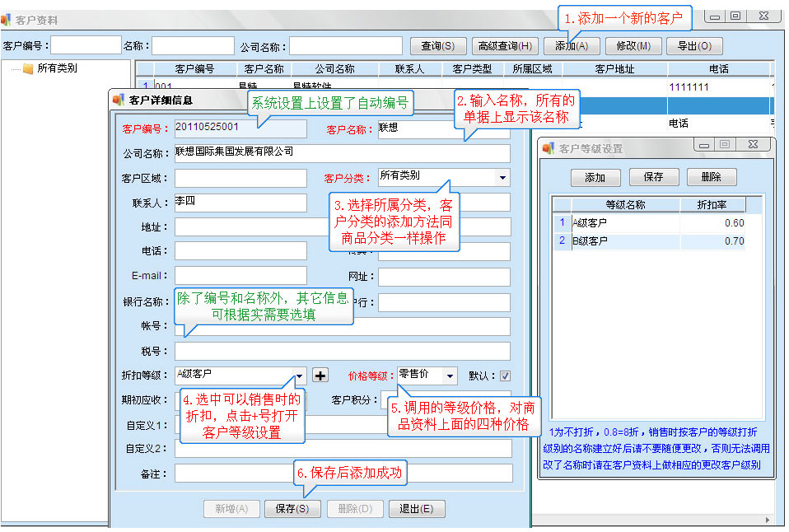The height and width of the screenshot is (532, 789).
Task: Click the 客户等级设置 window title icon
Action: [548, 149]
